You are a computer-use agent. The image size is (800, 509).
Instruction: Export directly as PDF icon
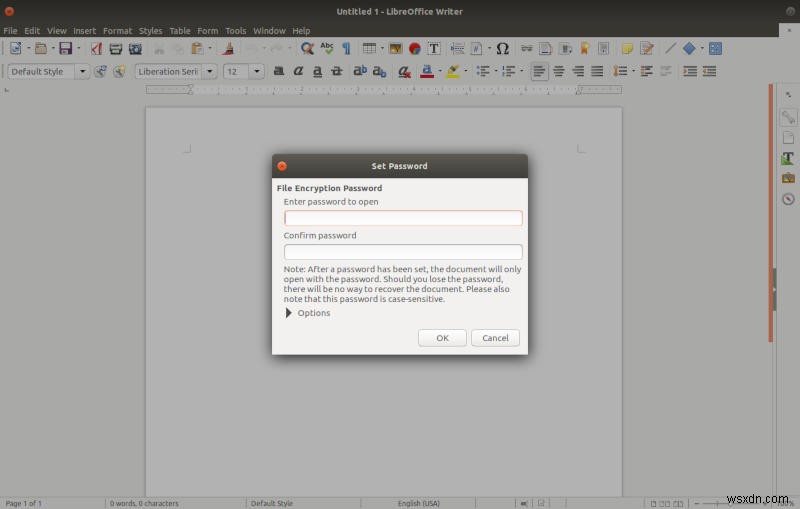[x=96, y=48]
